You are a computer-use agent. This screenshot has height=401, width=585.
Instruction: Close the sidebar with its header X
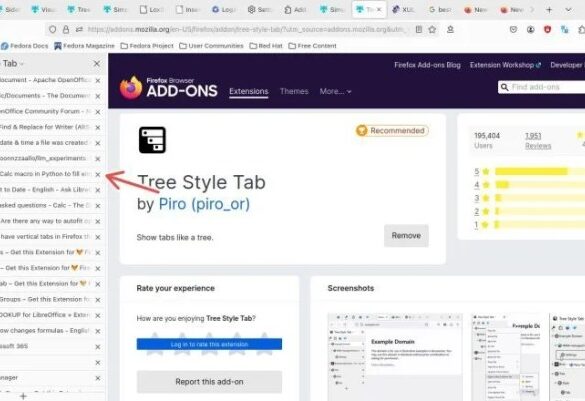(x=97, y=64)
